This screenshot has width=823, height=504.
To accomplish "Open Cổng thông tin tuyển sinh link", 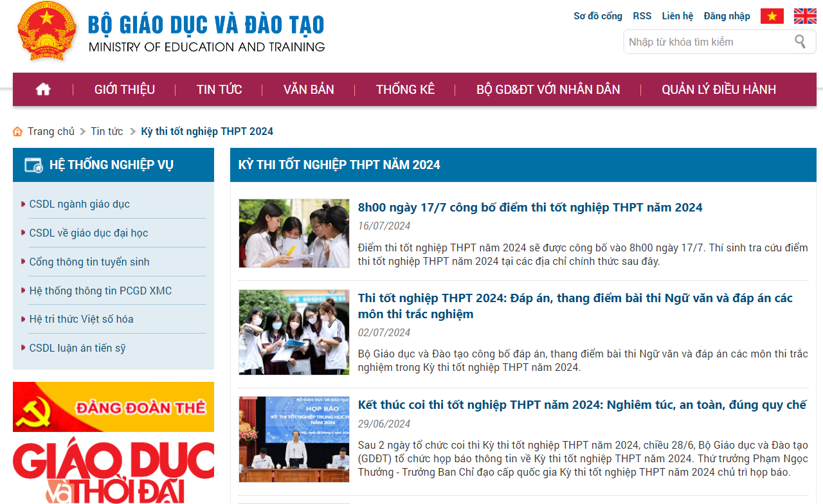I will click(x=89, y=262).
